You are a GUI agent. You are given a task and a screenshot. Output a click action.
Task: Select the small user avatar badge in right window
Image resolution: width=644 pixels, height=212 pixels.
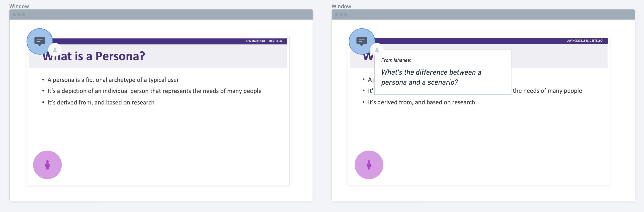tap(377, 50)
